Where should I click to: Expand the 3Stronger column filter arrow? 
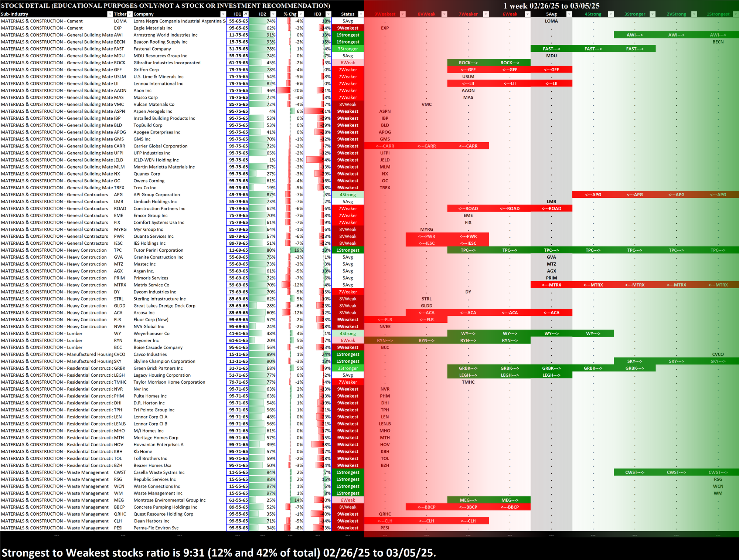(653, 14)
